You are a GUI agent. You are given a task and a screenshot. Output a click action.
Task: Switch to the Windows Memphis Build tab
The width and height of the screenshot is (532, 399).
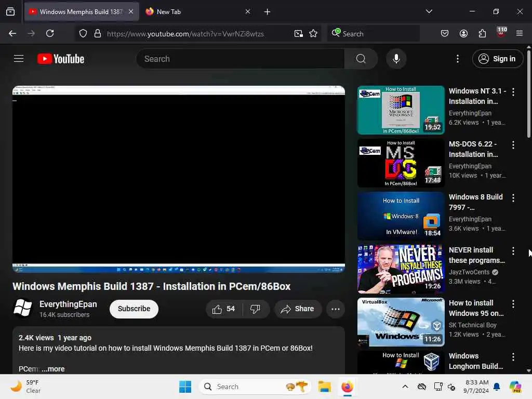82,11
